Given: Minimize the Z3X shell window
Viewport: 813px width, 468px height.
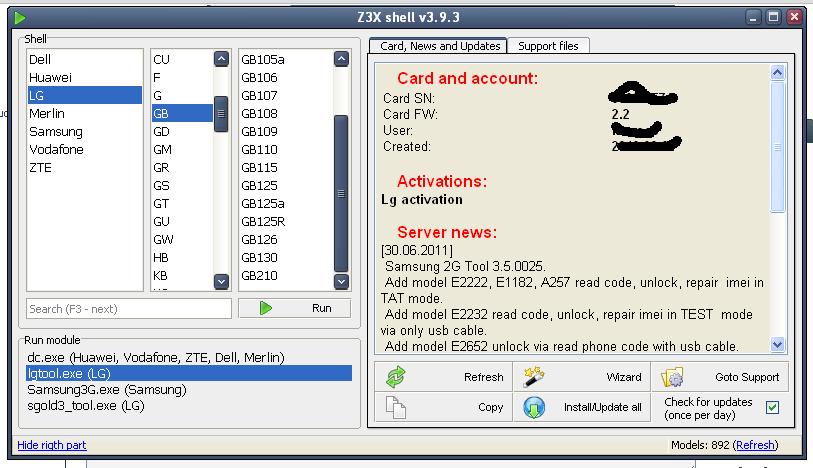Looking at the screenshot, I should click(x=753, y=17).
